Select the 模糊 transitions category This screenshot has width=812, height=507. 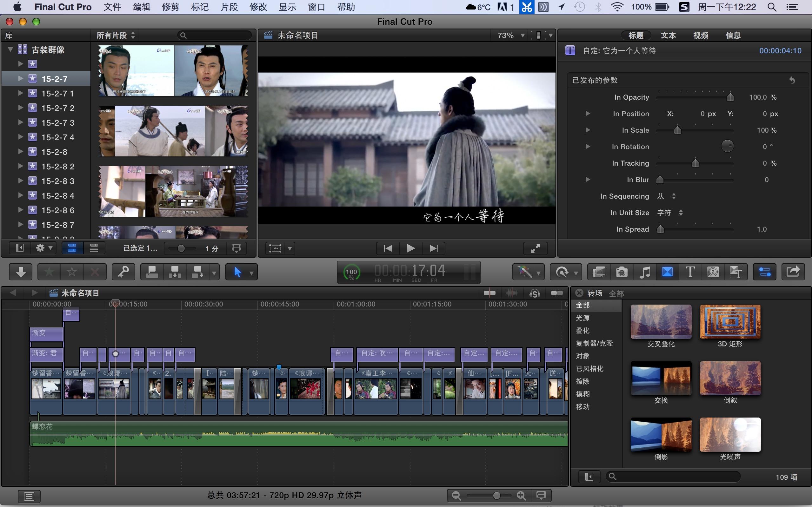[582, 394]
